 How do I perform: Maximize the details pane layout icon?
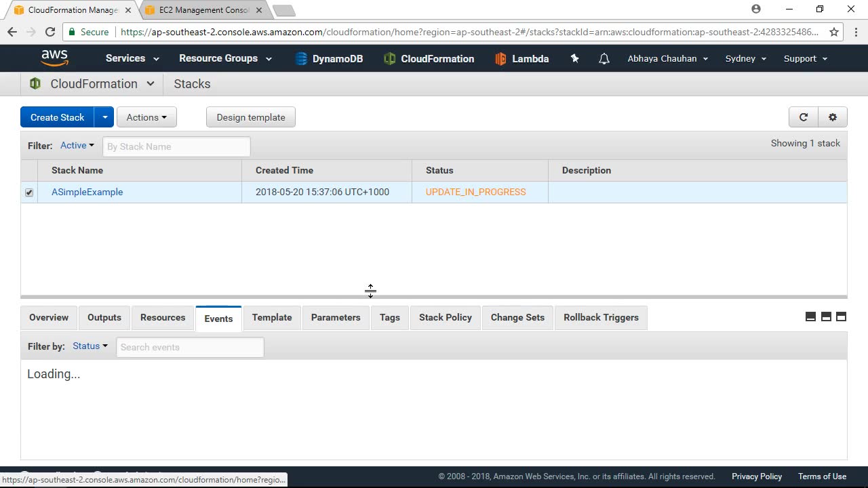tap(841, 317)
